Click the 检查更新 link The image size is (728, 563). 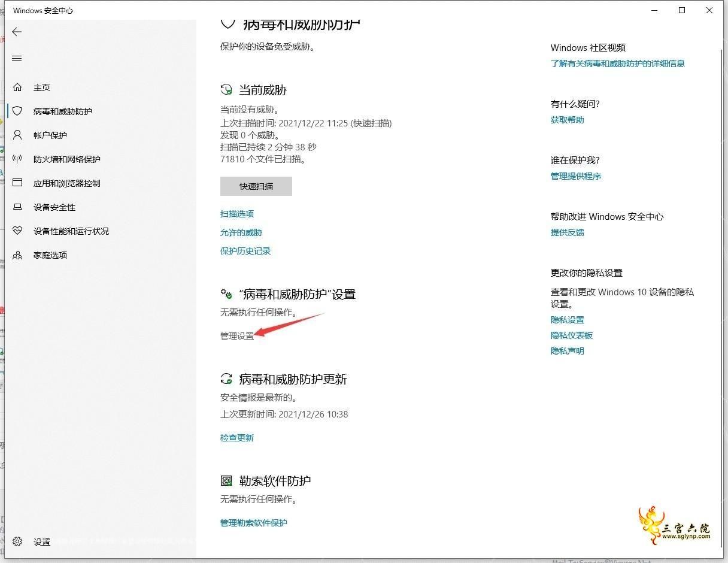coord(237,438)
